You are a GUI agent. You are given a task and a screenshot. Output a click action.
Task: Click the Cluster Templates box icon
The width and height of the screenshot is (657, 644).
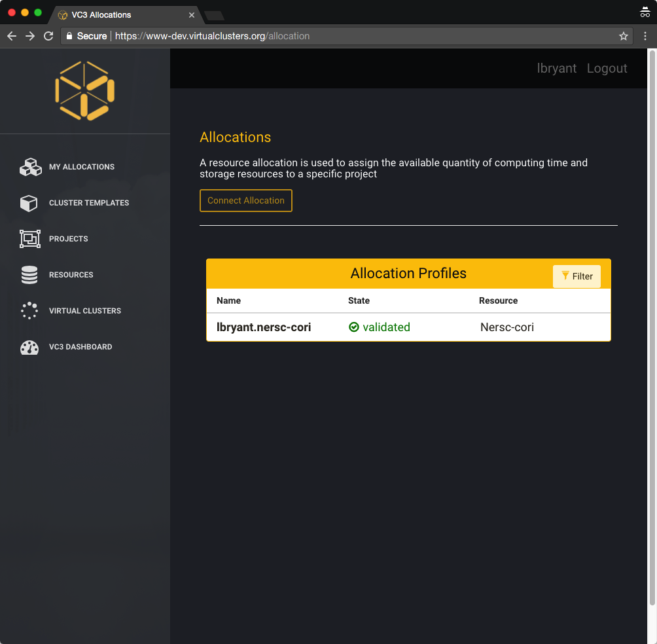29,203
